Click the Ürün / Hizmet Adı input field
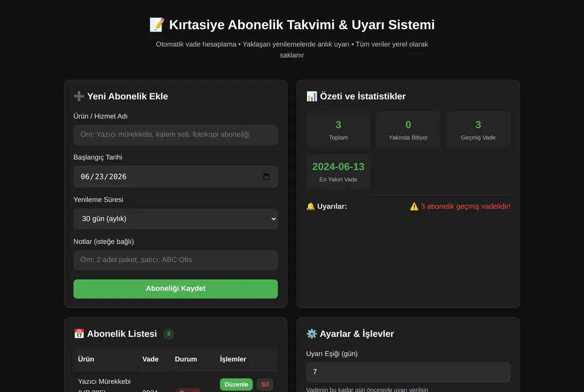This screenshot has height=392, width=584. coord(176,135)
